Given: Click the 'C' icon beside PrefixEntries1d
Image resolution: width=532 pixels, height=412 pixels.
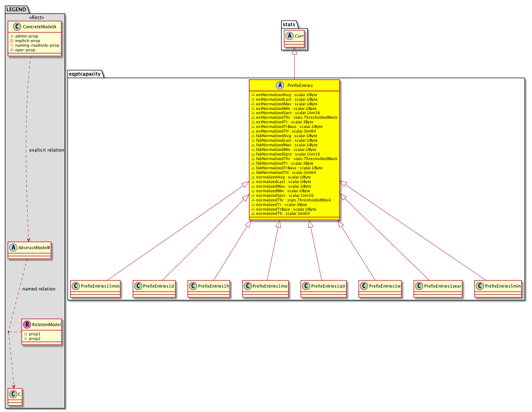Looking at the screenshot, I should pyautogui.click(x=138, y=286).
